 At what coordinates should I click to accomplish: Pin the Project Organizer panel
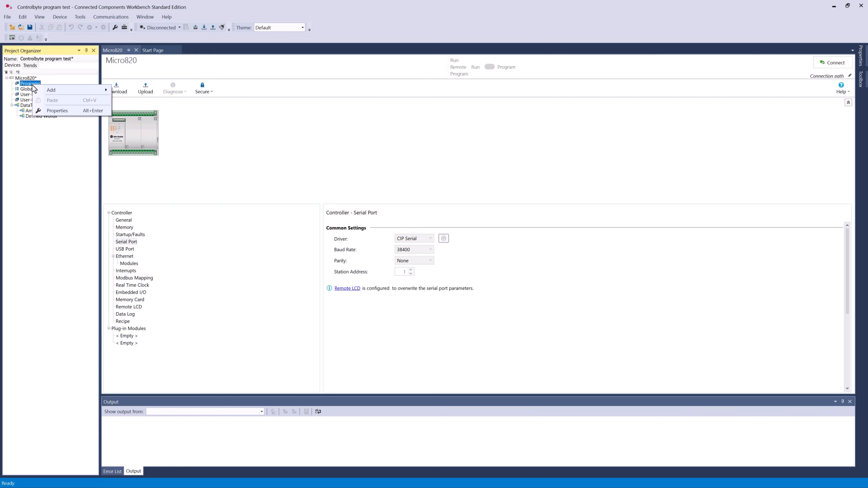click(86, 50)
